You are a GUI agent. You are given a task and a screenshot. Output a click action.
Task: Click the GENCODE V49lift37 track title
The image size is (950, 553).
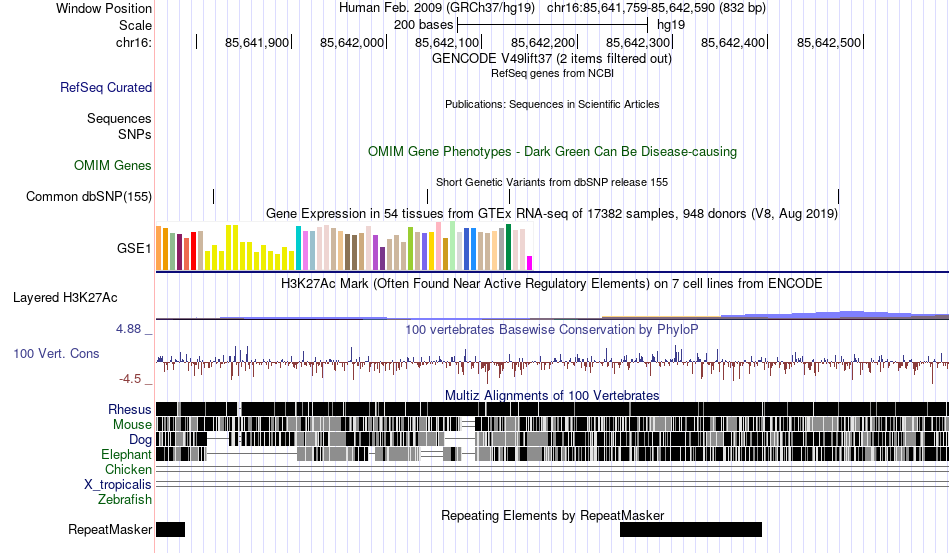point(552,59)
